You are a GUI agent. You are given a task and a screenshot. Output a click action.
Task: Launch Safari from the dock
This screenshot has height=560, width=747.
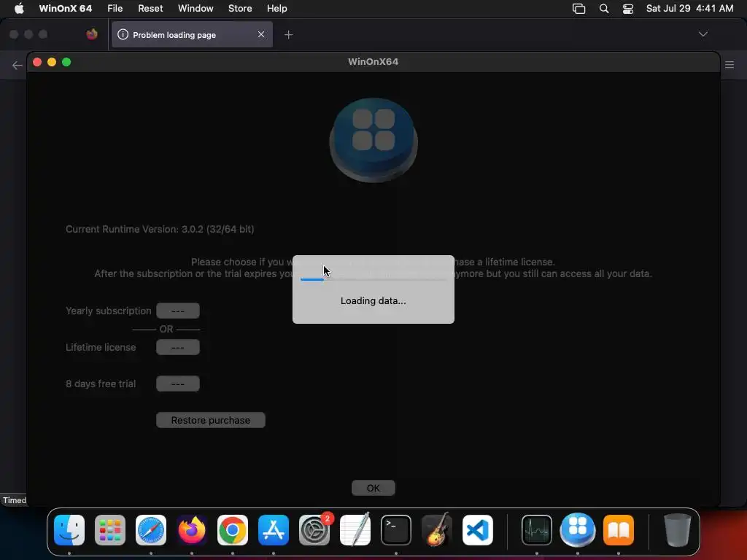point(151,530)
